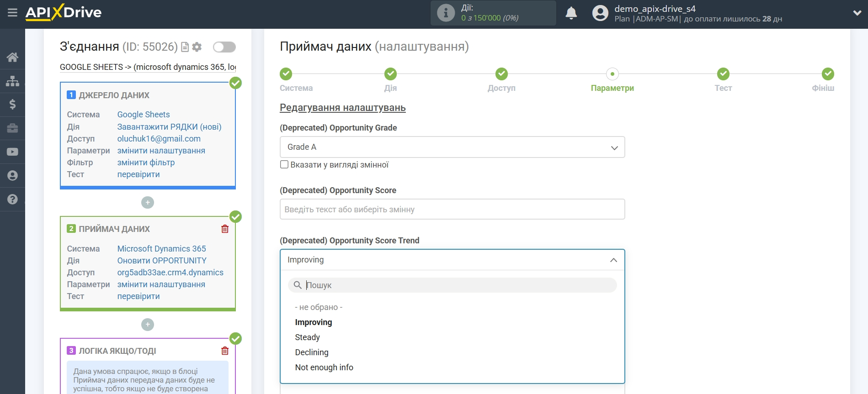Image resolution: width=868 pixels, height=394 pixels.
Task: Open the hamburger menu
Action: 12,12
